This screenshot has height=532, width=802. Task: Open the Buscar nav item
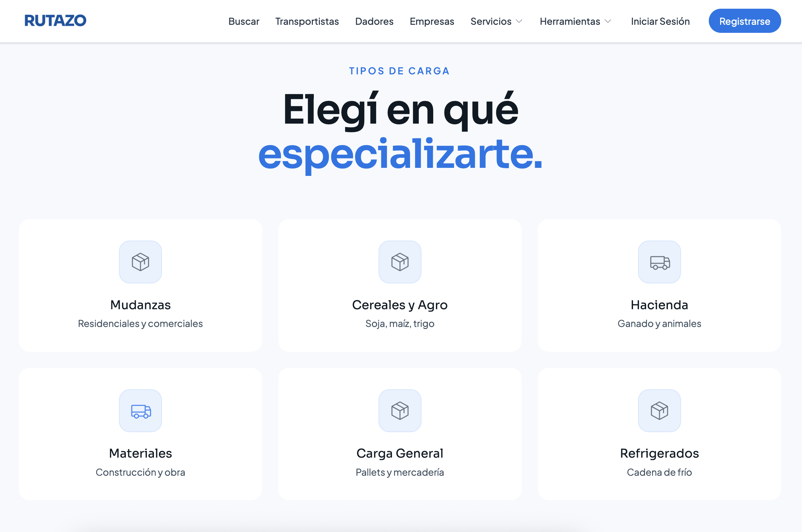click(244, 21)
